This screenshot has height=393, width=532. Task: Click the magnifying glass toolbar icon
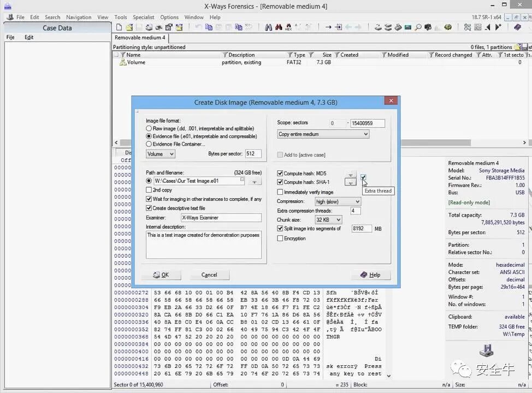(418, 27)
